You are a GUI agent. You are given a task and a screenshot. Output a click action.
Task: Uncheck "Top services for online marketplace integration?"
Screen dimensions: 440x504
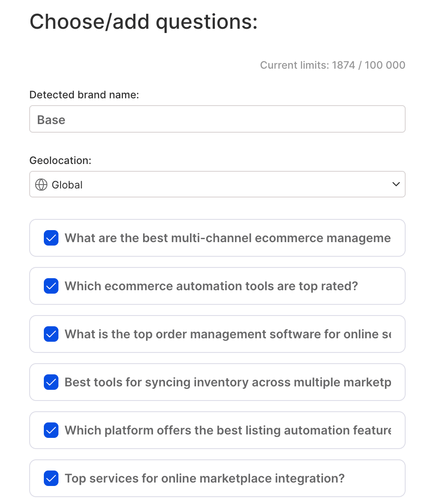(x=51, y=478)
